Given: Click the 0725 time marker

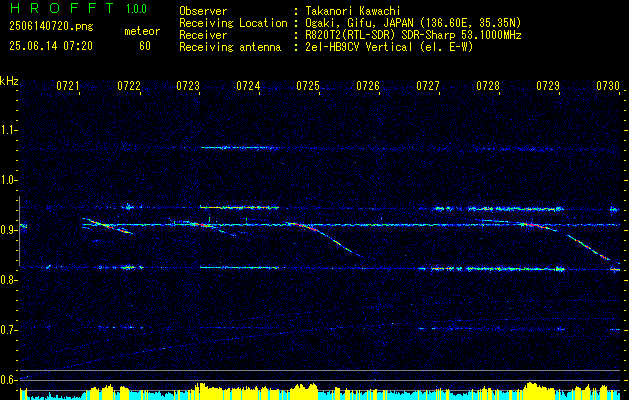Looking at the screenshot, I should pos(308,85).
